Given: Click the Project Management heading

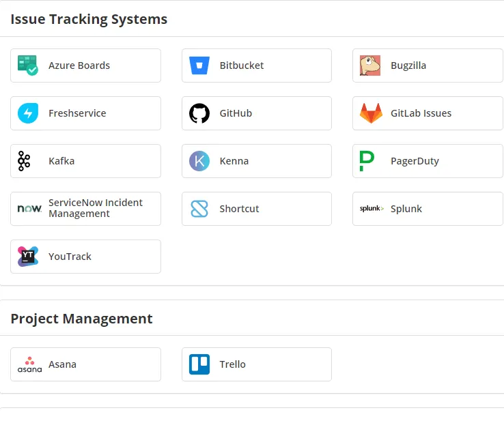Looking at the screenshot, I should 82,319.
